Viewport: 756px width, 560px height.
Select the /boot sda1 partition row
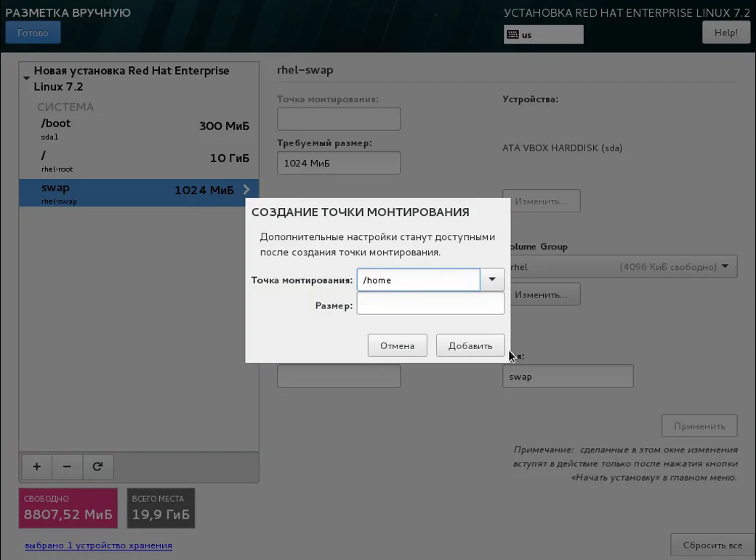pyautogui.click(x=139, y=129)
